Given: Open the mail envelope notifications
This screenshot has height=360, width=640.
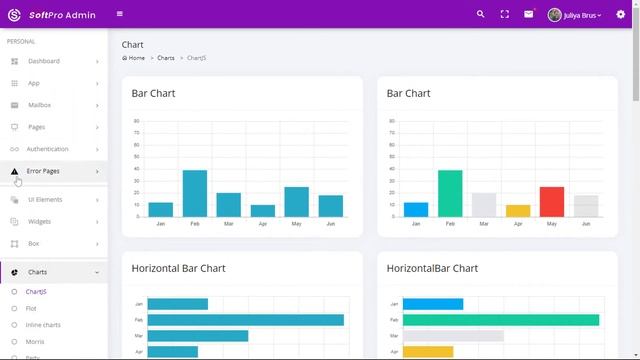Looking at the screenshot, I should 529,14.
